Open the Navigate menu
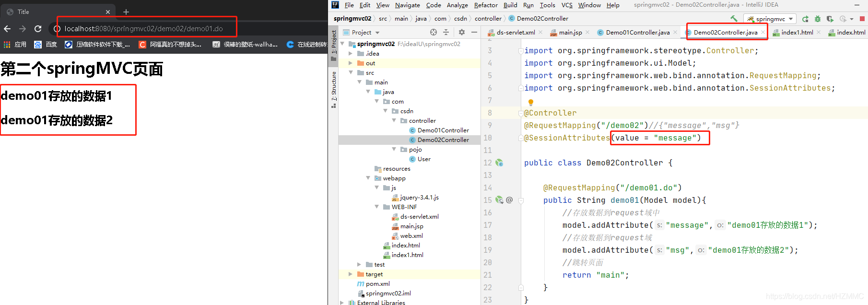The width and height of the screenshot is (868, 305). 408,5
